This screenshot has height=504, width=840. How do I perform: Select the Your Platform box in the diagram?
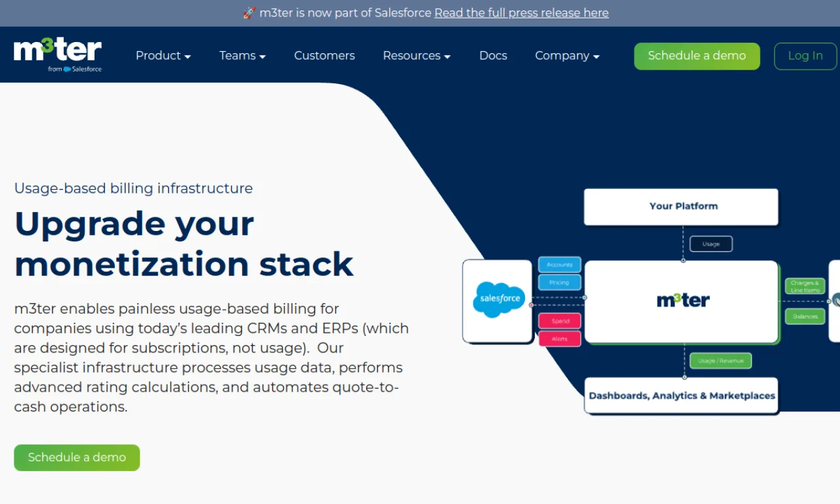coord(681,207)
